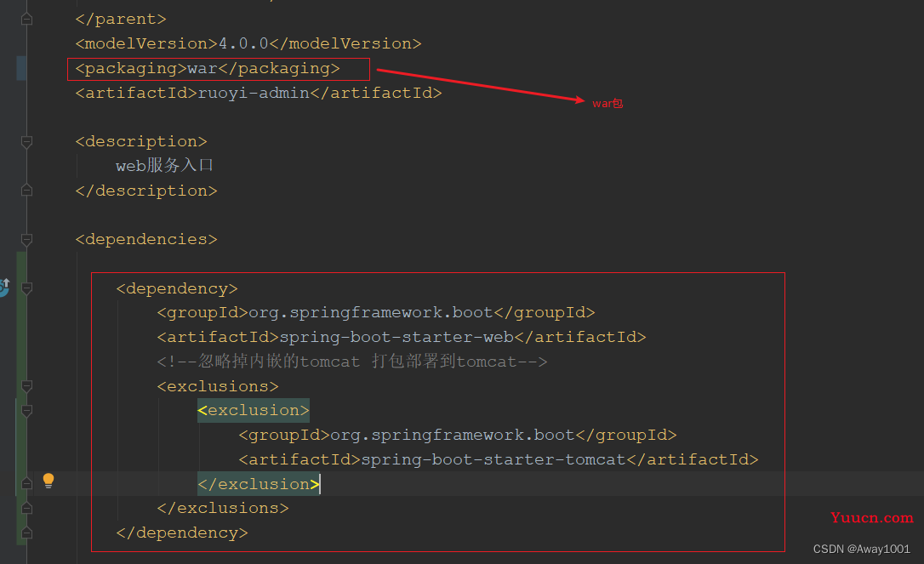Viewport: 924px width, 564px height.
Task: Click the blue change marker beside the packaging line
Action: click(x=21, y=68)
